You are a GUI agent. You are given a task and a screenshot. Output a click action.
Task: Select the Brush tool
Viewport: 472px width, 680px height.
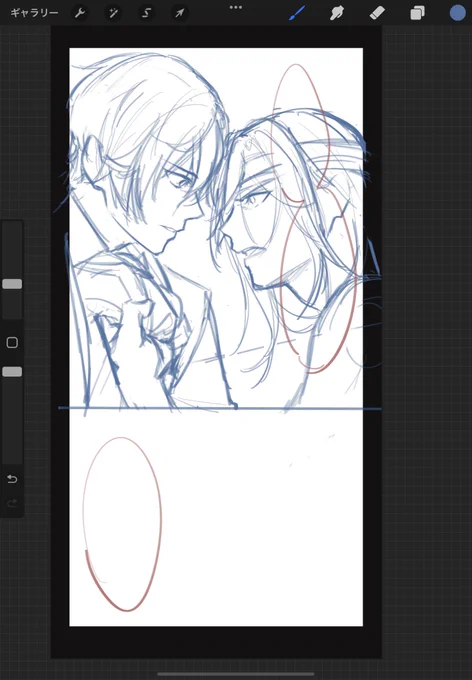pos(297,13)
